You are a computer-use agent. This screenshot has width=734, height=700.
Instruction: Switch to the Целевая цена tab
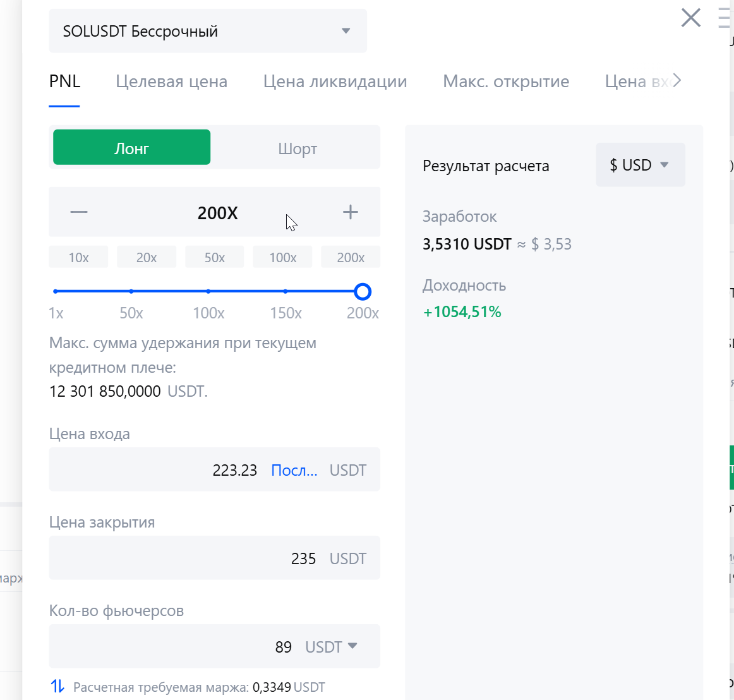pos(171,81)
